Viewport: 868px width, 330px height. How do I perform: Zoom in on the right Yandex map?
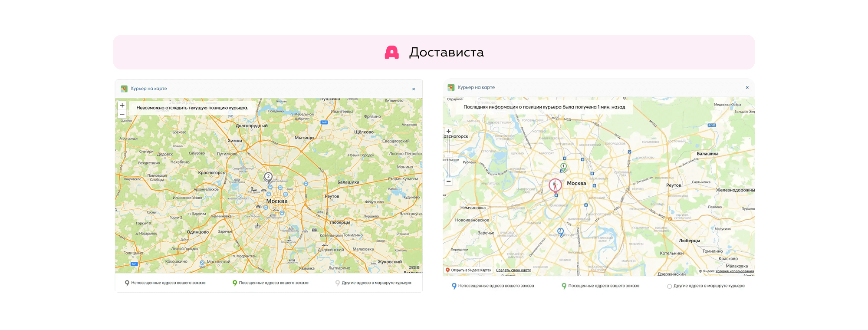(449, 131)
